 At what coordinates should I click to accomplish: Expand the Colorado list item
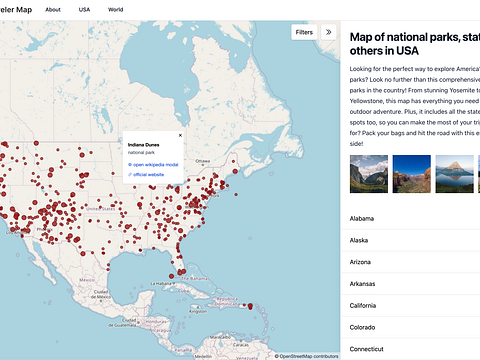click(411, 327)
